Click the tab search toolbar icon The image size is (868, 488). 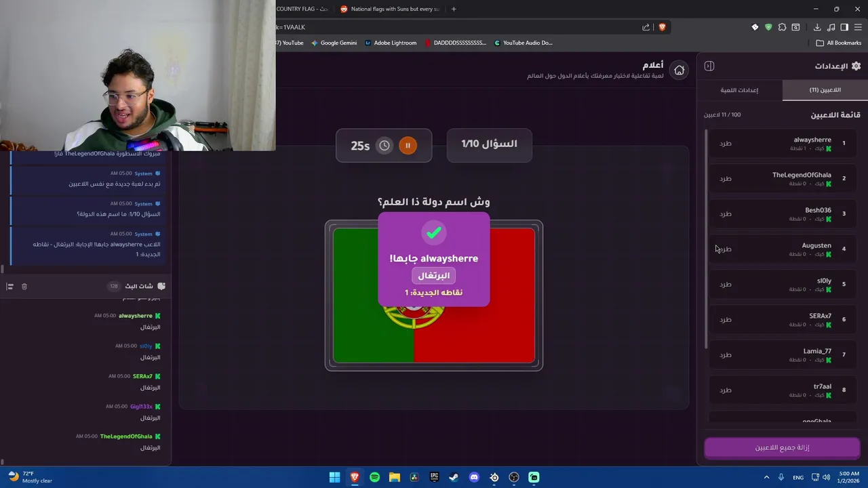click(795, 27)
